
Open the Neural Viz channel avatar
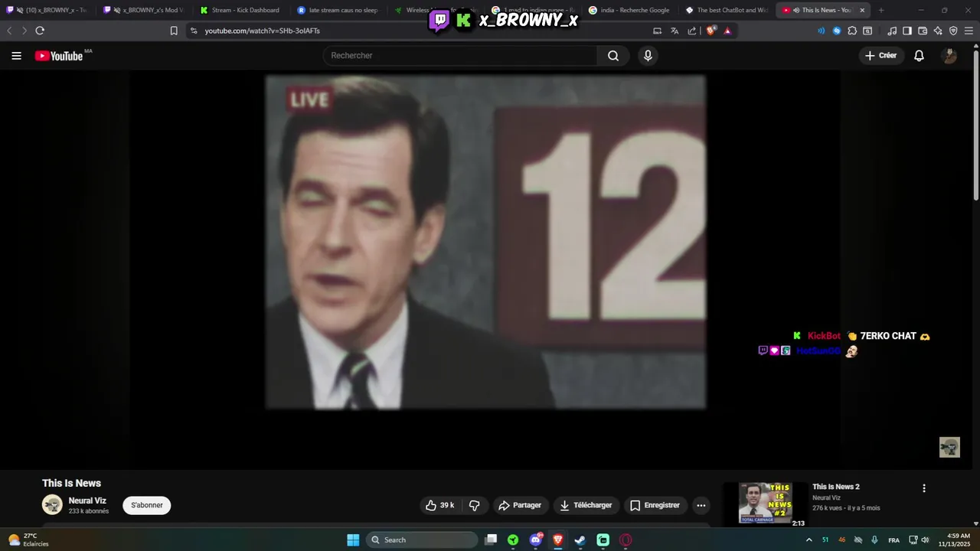[x=52, y=505]
